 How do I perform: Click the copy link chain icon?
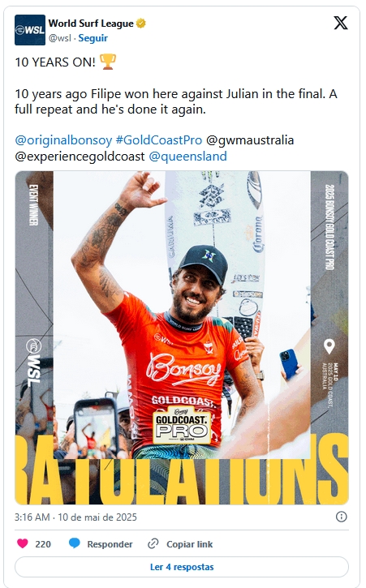[x=153, y=543]
